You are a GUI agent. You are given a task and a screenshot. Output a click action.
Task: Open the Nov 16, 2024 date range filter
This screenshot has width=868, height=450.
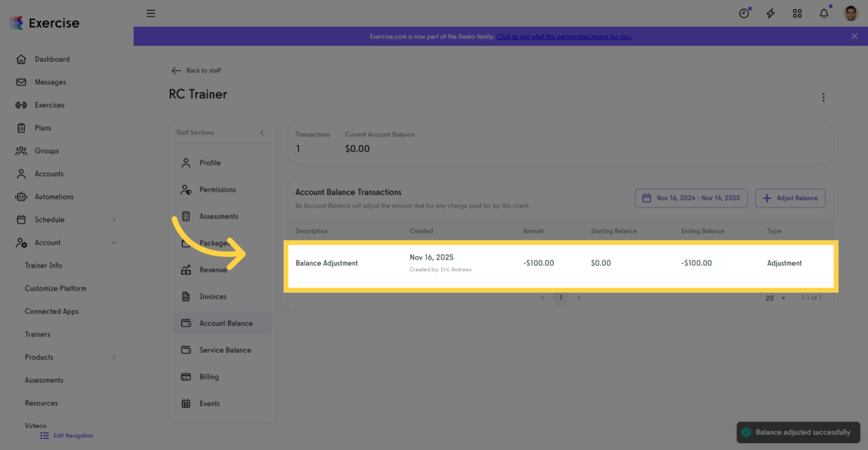(691, 198)
